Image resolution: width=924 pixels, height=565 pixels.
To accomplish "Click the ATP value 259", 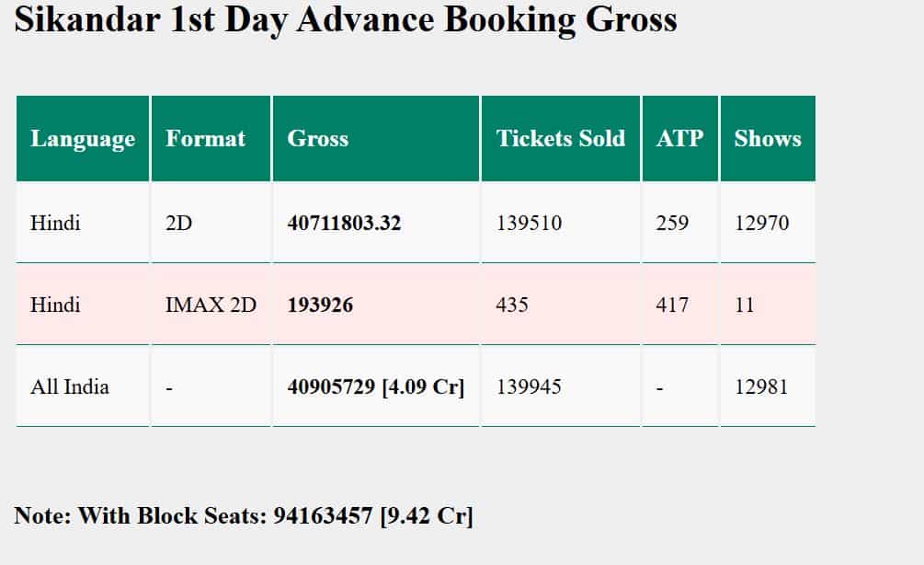I will [x=672, y=223].
